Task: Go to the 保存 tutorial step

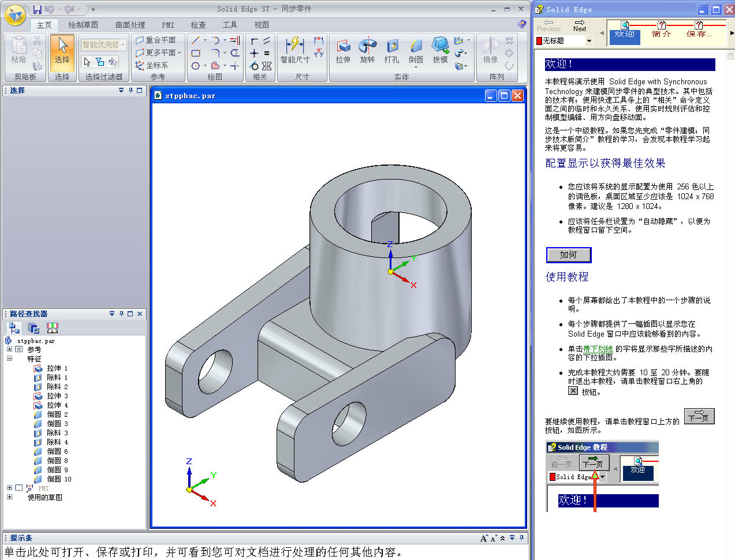Action: [699, 30]
